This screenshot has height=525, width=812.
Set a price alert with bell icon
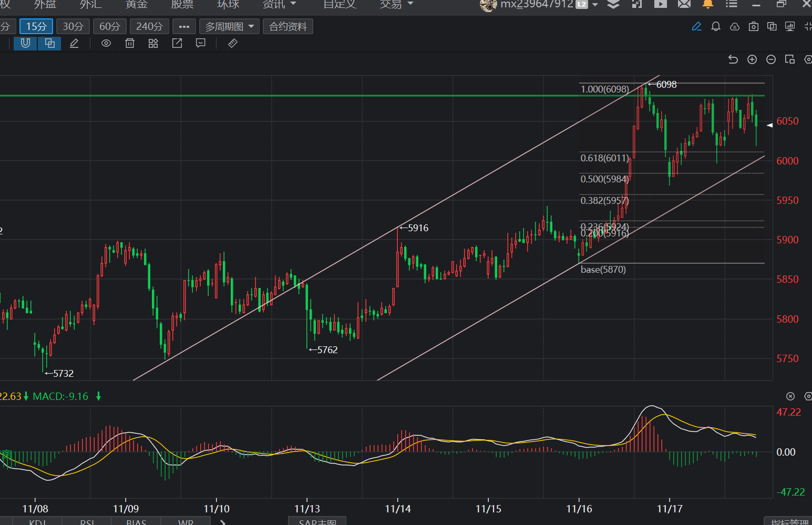pyautogui.click(x=716, y=26)
